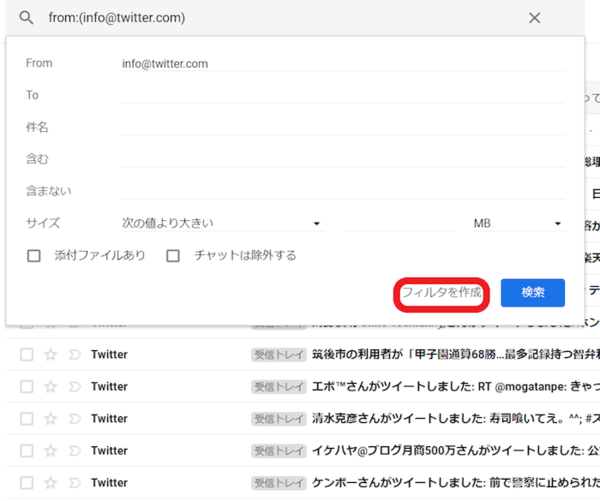Screen dimensions: 600x501
Task: Toggle importance marker on the イケハヤ email
Action: click(74, 451)
